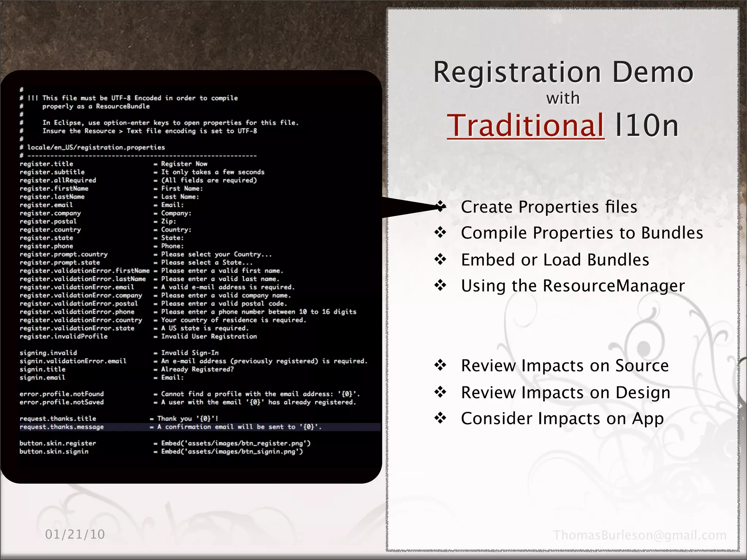Click the diamond bullet beside 'Review Impacts on Source'

point(440,365)
